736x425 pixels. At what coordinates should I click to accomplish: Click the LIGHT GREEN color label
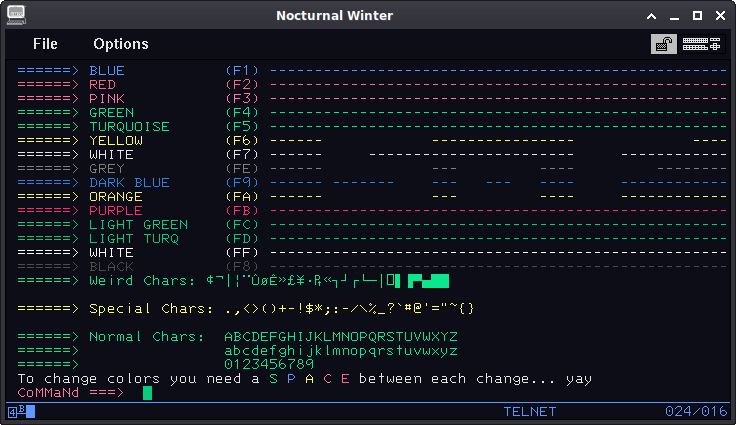coord(138,225)
